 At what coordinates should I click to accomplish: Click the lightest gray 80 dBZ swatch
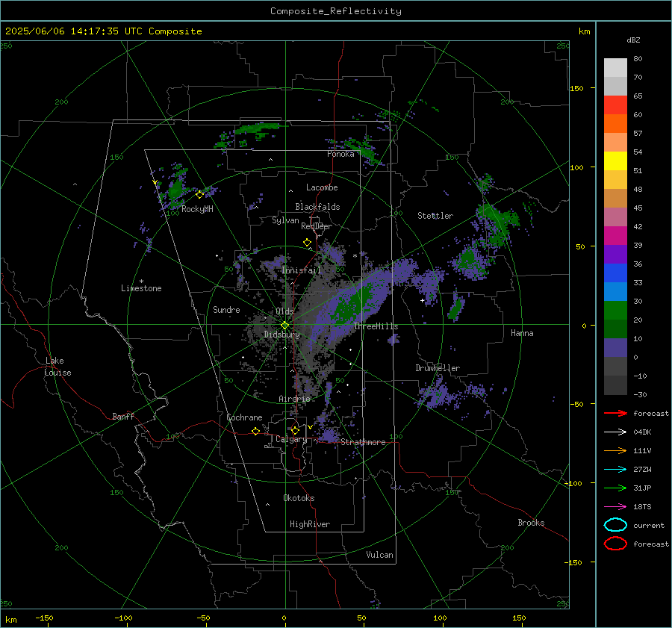(615, 68)
